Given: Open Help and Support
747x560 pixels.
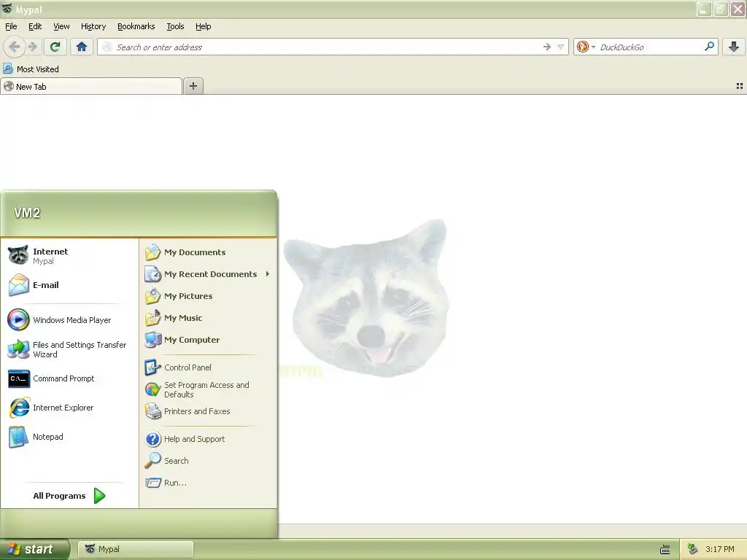Looking at the screenshot, I should point(208,439).
